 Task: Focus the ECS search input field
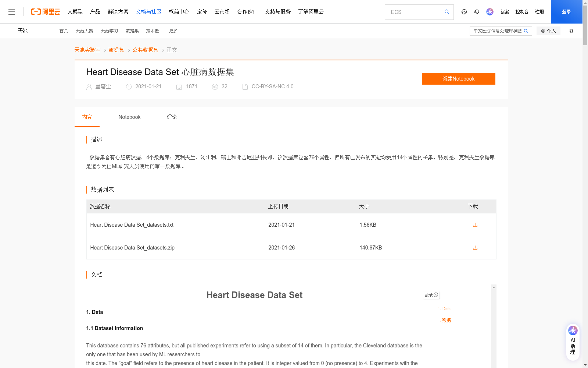tap(415, 12)
